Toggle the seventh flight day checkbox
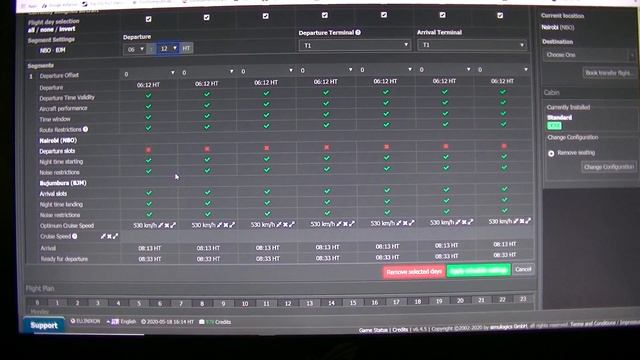640x360 pixels. tap(500, 15)
